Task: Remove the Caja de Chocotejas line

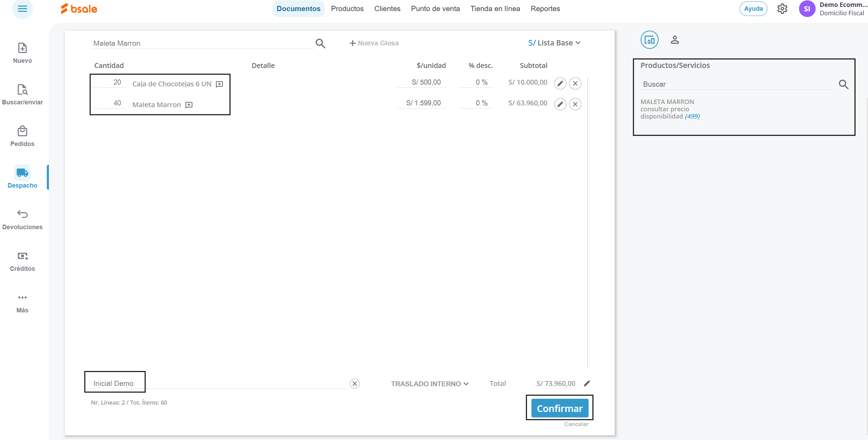Action: [575, 83]
